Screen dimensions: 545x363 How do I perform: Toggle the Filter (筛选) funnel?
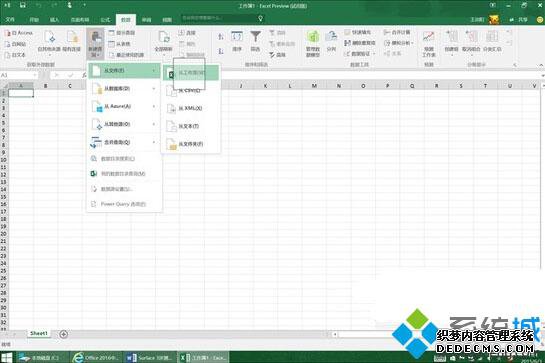click(x=255, y=41)
